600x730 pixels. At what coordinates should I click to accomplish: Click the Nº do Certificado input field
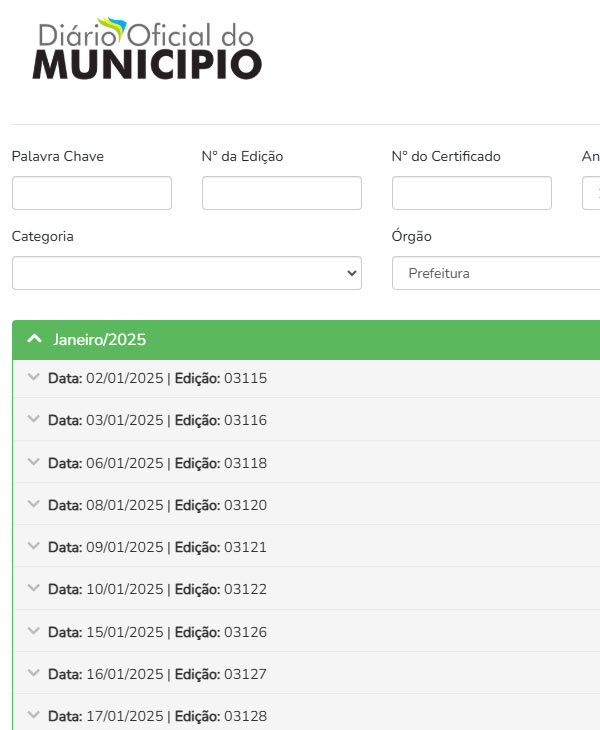[x=471, y=193]
